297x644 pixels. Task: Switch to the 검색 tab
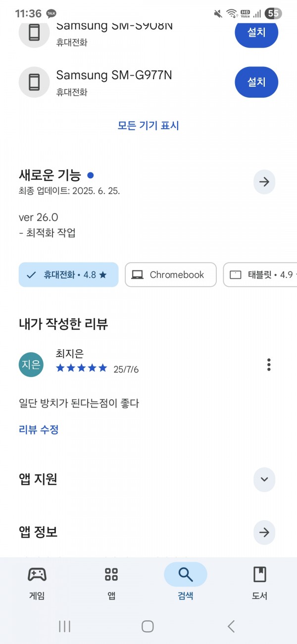(185, 581)
